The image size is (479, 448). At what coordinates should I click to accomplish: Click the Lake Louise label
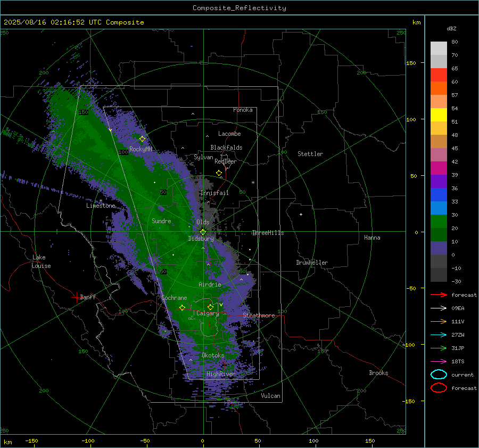click(x=41, y=262)
